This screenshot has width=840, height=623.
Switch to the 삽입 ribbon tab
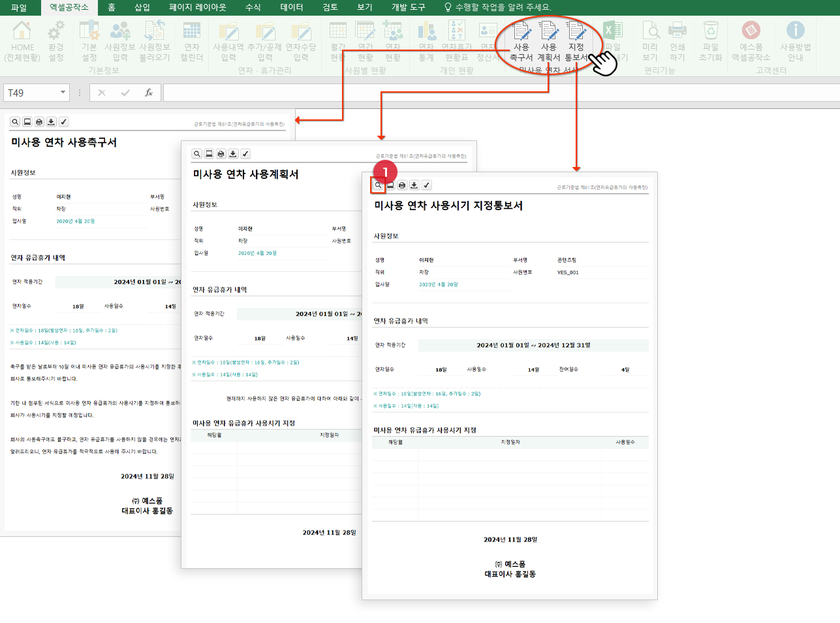coord(142,7)
